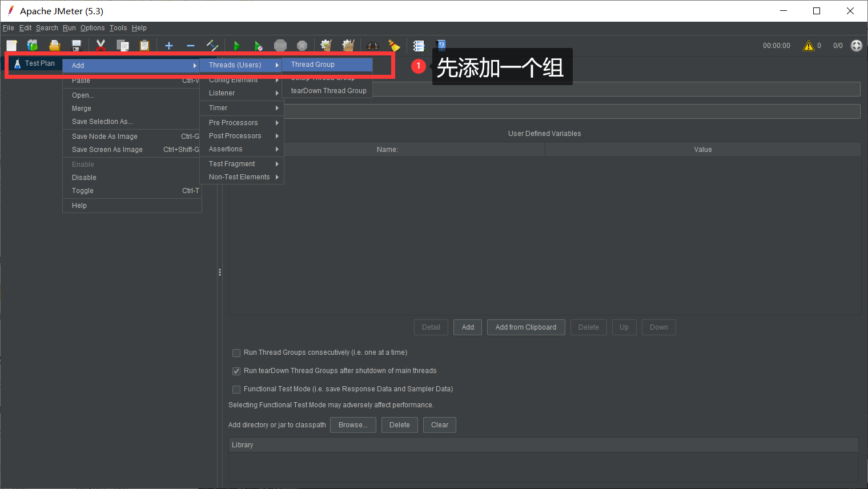Click the Stop test toolbar icon
The image size is (868, 489).
(x=280, y=46)
